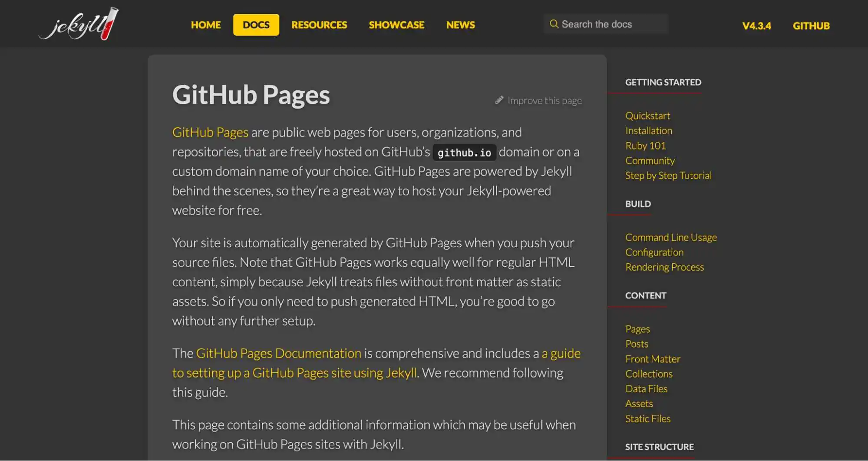Go to the Data Files page

(646, 388)
